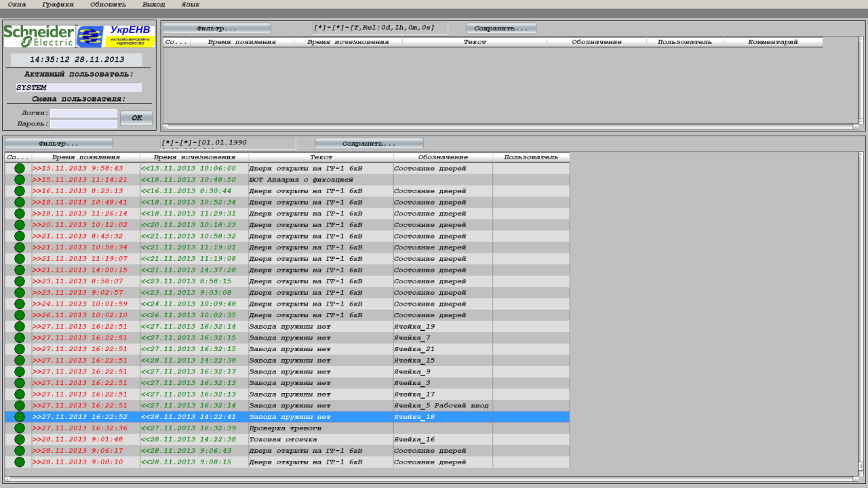Focus the Пароль input field
Viewport: 868px width, 488px height.
83,124
